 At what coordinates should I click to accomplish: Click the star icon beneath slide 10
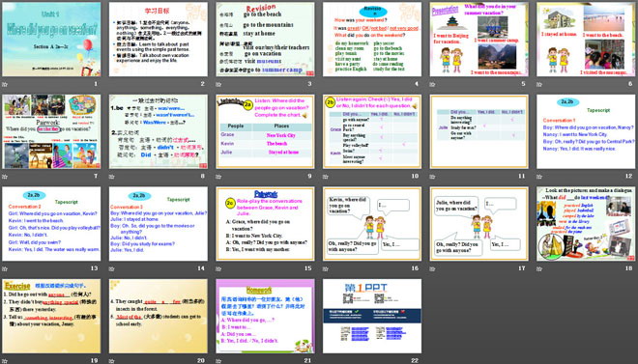pos(326,177)
